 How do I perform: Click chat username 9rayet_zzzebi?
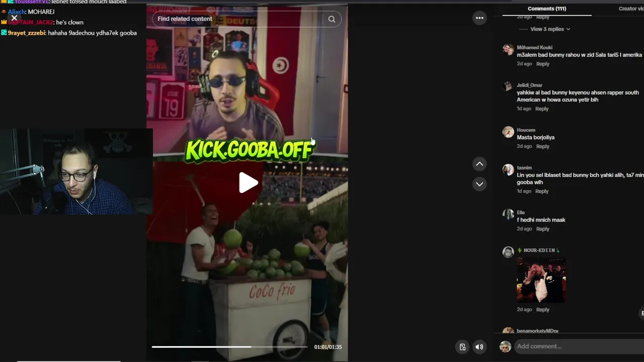(x=27, y=33)
